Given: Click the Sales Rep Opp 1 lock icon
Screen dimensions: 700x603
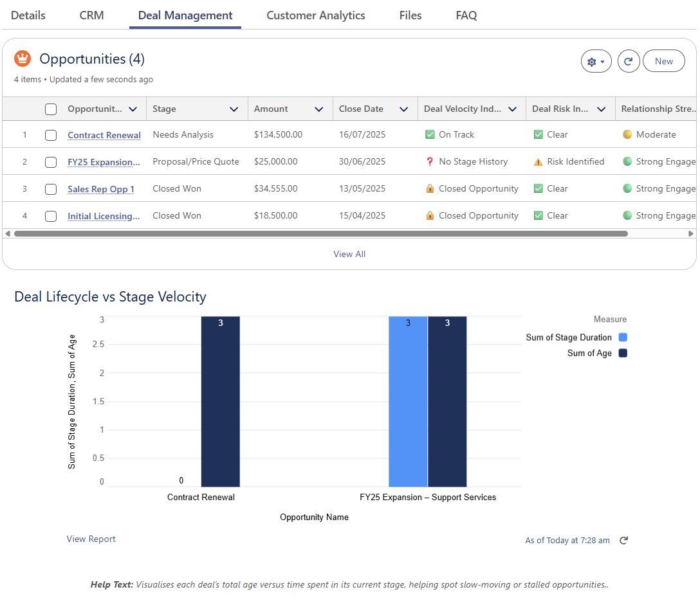Looking at the screenshot, I should 430,189.
